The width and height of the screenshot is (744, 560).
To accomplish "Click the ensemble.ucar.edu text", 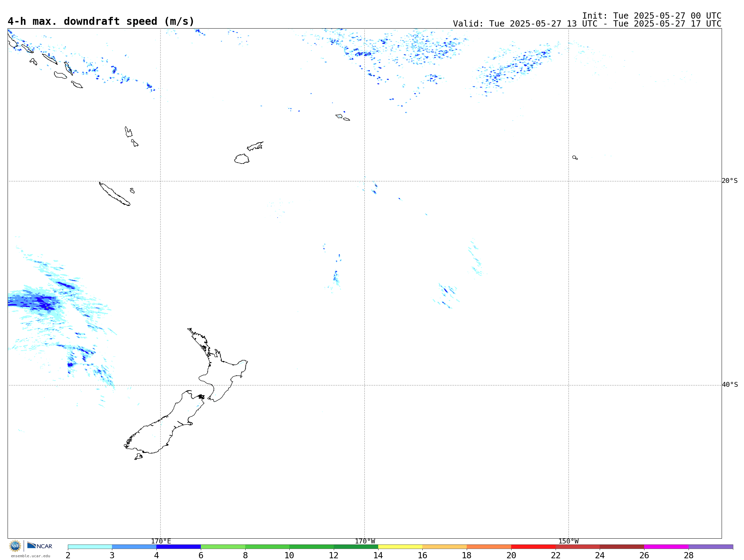I will pos(30,556).
